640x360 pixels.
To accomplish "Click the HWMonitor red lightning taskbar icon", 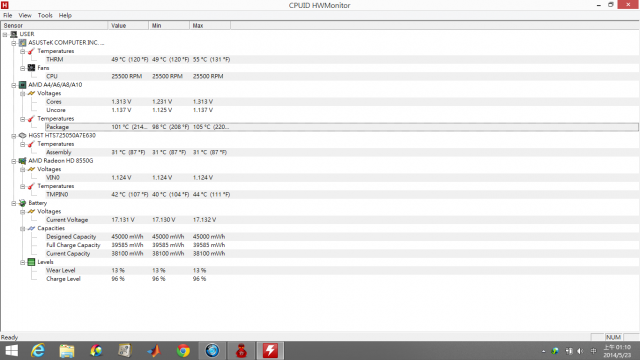I will [x=270, y=351].
